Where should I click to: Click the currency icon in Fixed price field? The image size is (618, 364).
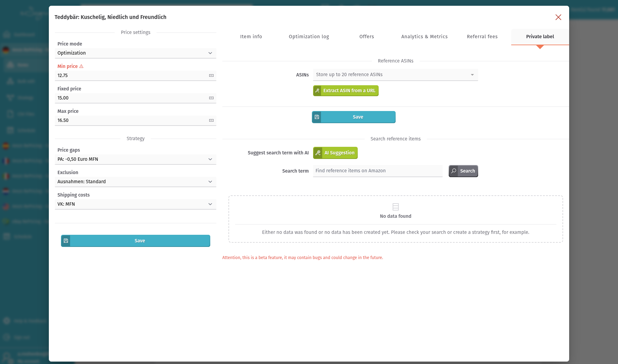[211, 98]
